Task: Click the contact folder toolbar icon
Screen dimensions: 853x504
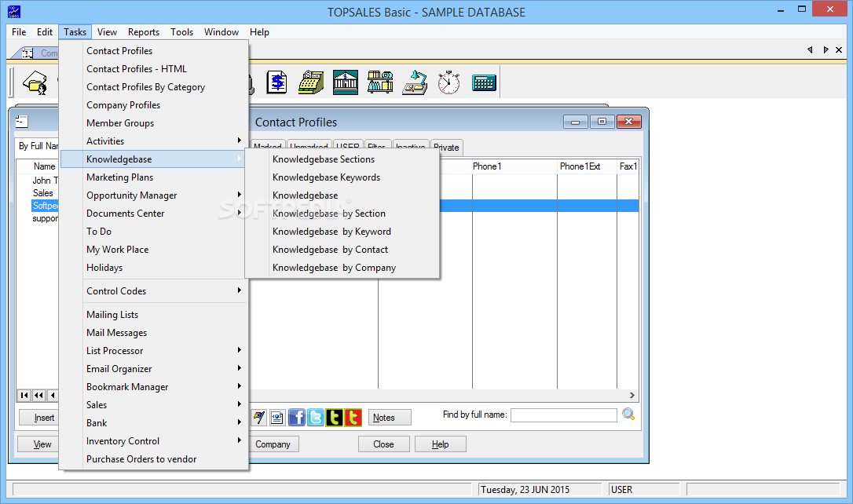Action: click(x=35, y=82)
